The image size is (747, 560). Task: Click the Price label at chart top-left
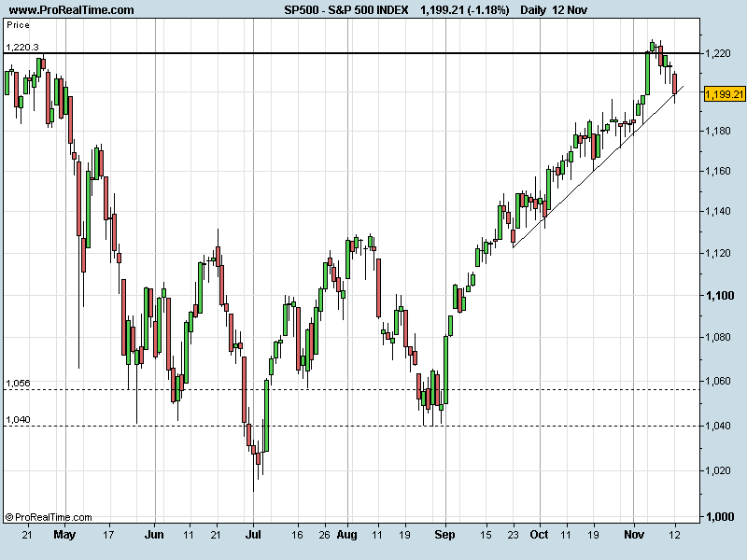coord(18,25)
